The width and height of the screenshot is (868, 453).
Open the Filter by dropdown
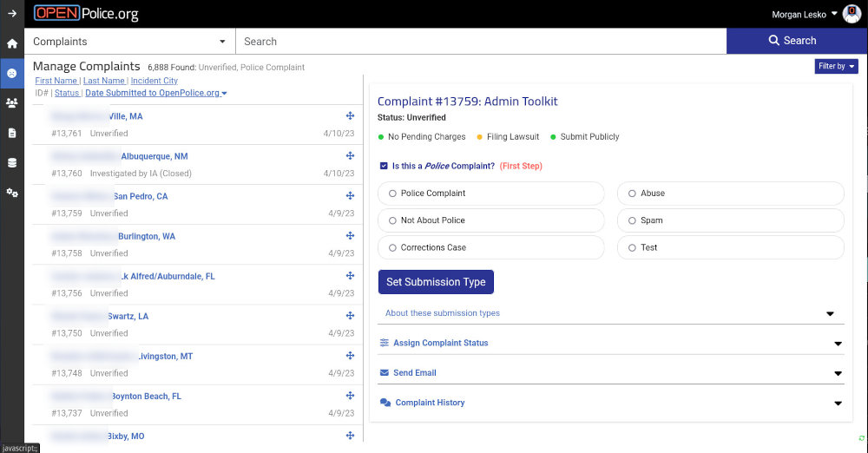[836, 66]
